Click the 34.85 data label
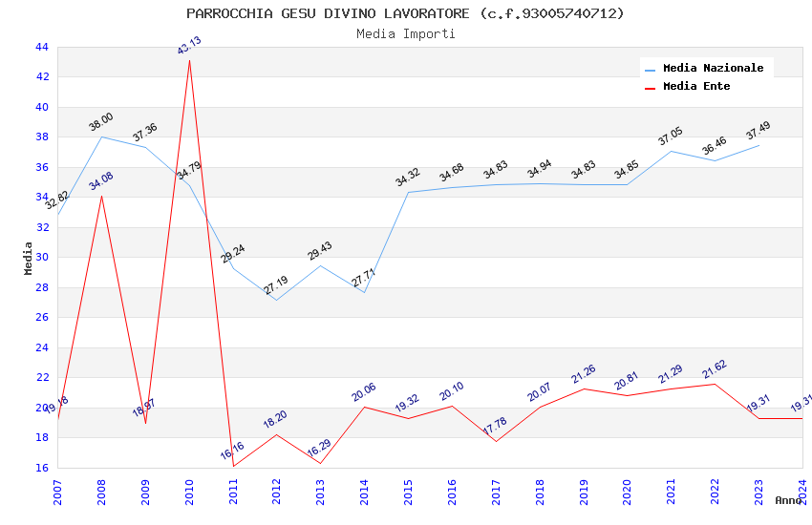 tap(627, 170)
